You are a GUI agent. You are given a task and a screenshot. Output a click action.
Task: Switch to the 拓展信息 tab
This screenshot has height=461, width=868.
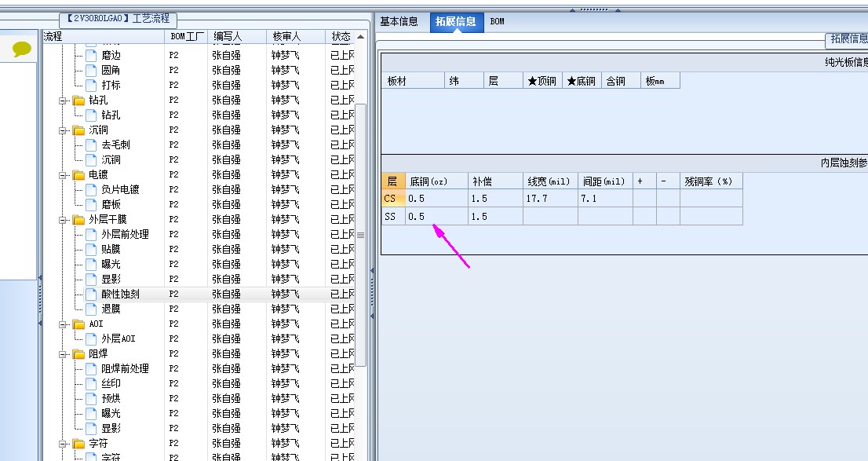456,22
